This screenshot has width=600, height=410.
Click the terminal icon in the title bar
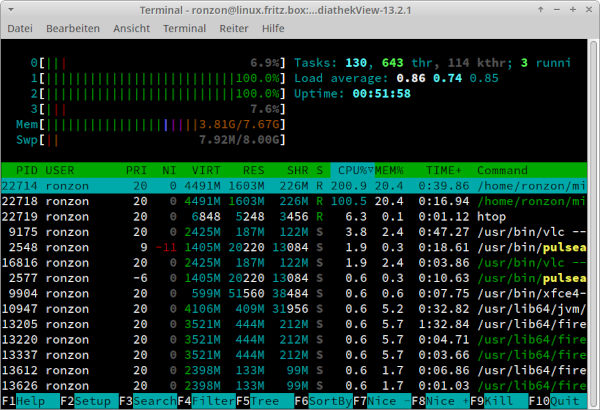pos(11,9)
